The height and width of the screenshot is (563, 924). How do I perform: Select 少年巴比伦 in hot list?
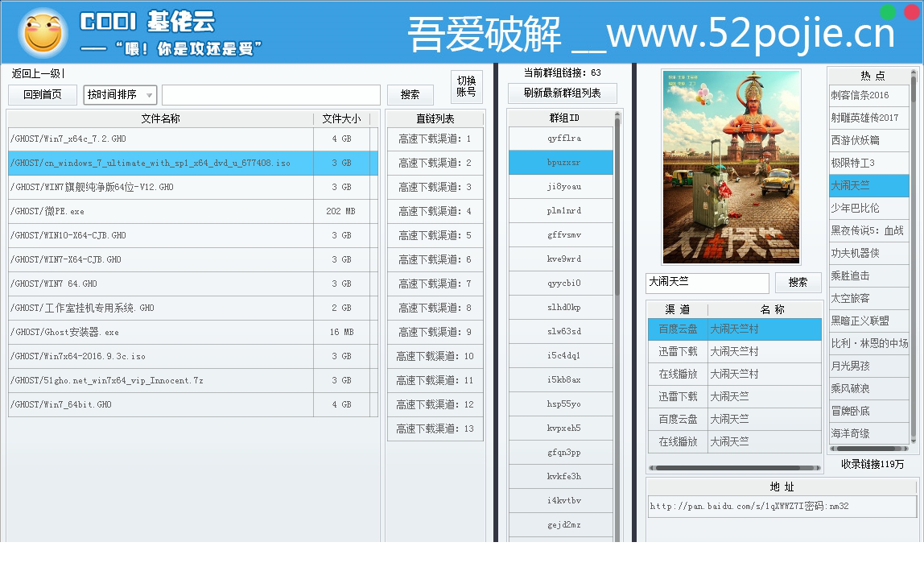pos(868,208)
